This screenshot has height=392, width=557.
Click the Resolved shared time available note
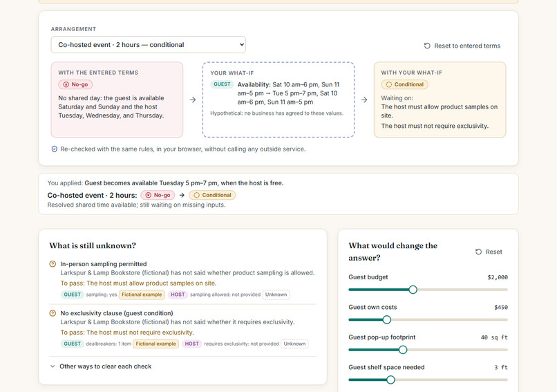(x=136, y=205)
